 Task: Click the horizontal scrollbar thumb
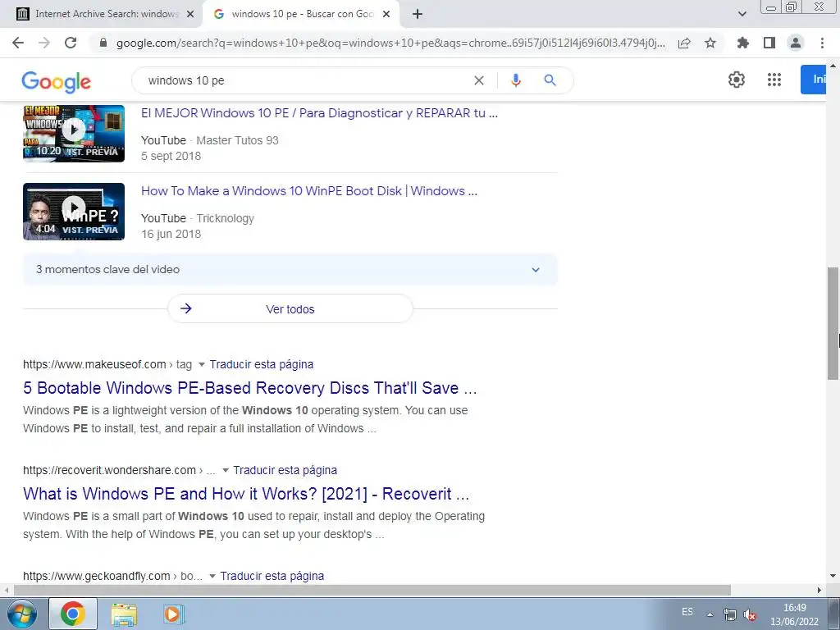(372, 590)
